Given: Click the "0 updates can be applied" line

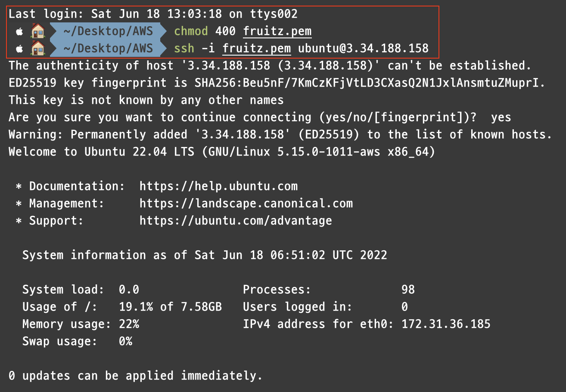Looking at the screenshot, I should tap(136, 376).
